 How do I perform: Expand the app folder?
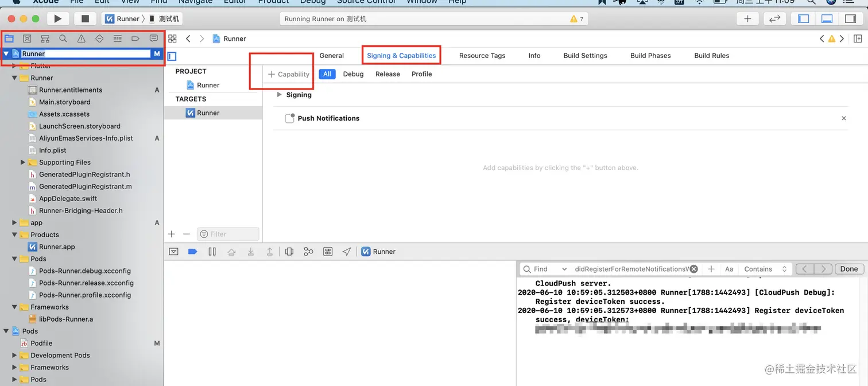tap(15, 222)
